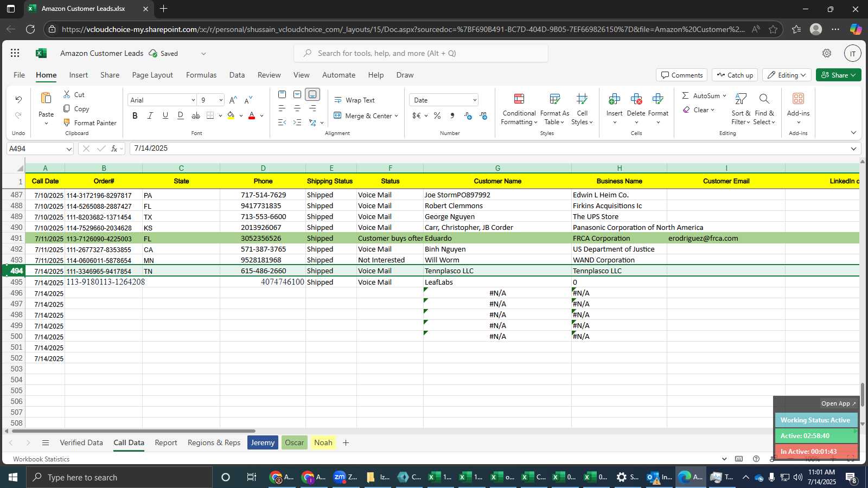Decrease font size with A-down icon
Screen dimensions: 868x488
(248, 100)
